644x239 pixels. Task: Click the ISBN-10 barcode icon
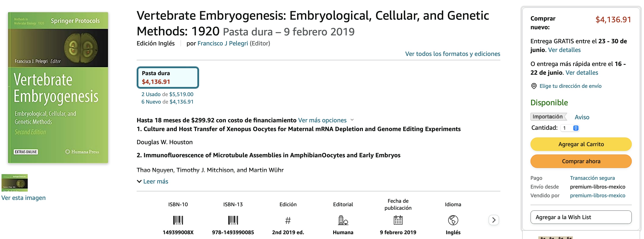[x=178, y=220]
